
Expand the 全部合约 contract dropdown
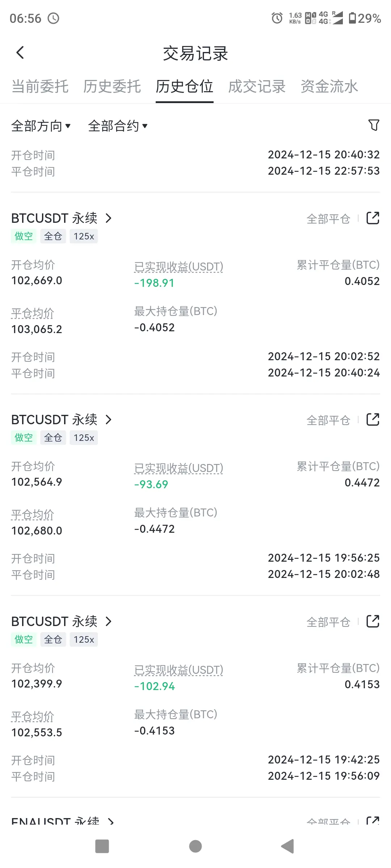pyautogui.click(x=118, y=126)
